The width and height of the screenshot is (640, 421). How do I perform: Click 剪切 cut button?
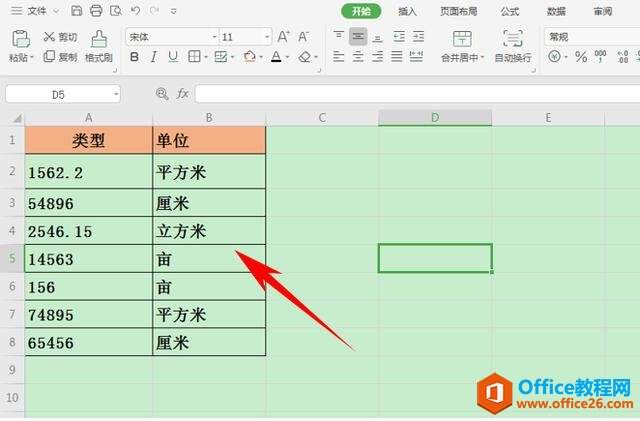coord(60,37)
